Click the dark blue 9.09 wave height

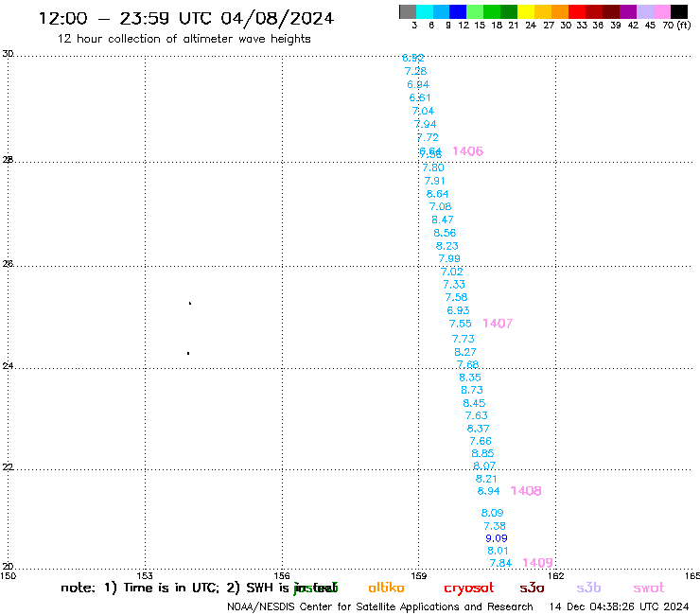click(x=497, y=538)
